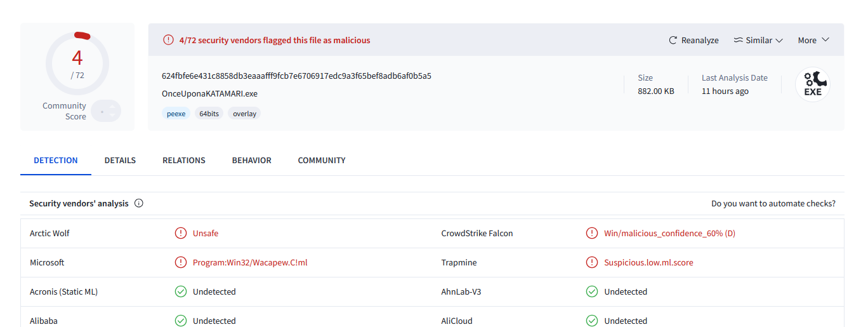868x327 pixels.
Task: Click the Program:Win32/Wacapew.C!ml detection result
Action: pyautogui.click(x=250, y=262)
